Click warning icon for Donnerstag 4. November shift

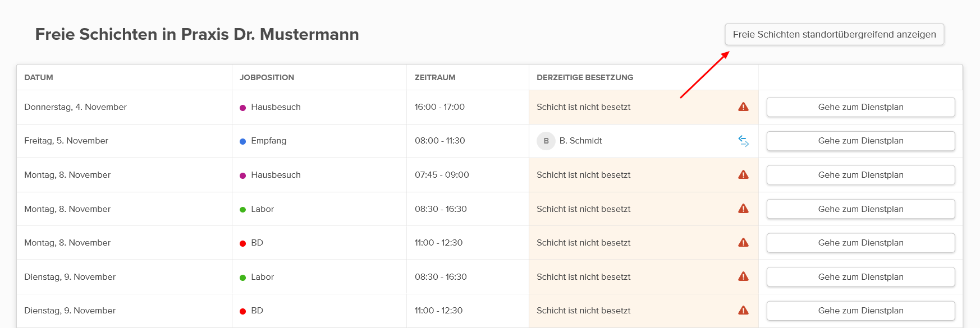click(743, 107)
